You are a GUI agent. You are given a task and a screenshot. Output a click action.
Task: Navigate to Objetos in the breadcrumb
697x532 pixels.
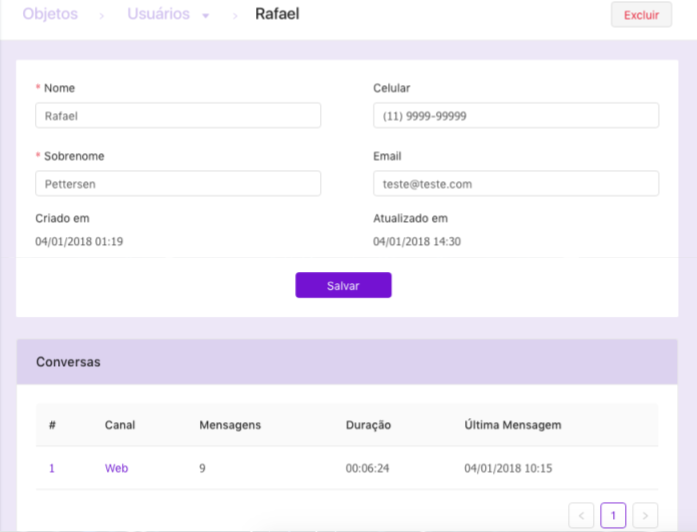50,15
